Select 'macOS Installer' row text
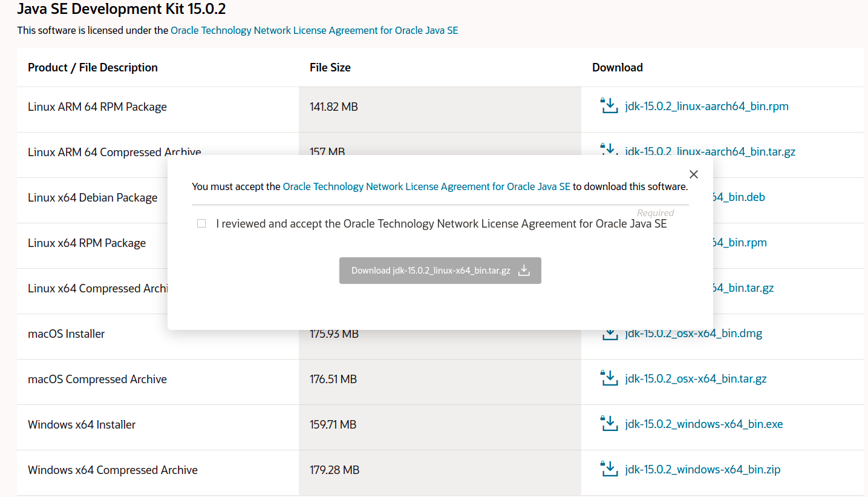The height and width of the screenshot is (497, 868). [67, 334]
